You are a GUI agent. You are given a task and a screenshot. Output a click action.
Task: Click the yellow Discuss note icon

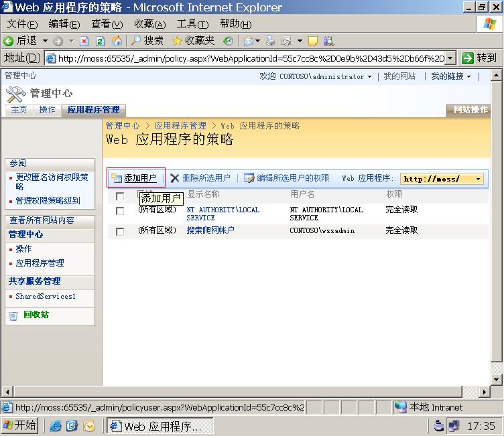pyautogui.click(x=313, y=41)
